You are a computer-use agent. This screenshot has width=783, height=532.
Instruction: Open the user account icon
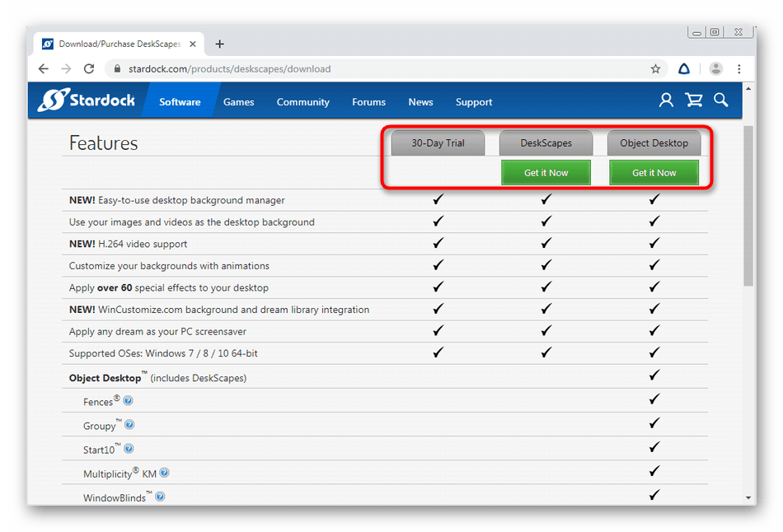click(666, 100)
